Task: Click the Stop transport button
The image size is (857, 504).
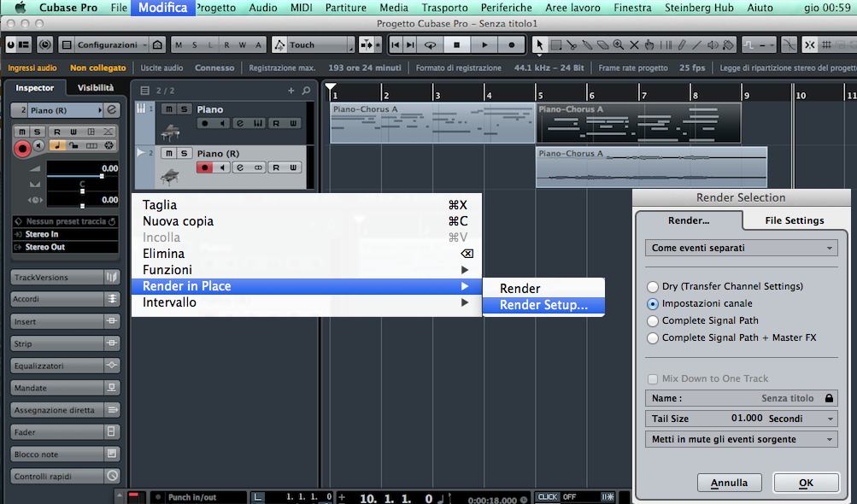Action: (x=457, y=44)
